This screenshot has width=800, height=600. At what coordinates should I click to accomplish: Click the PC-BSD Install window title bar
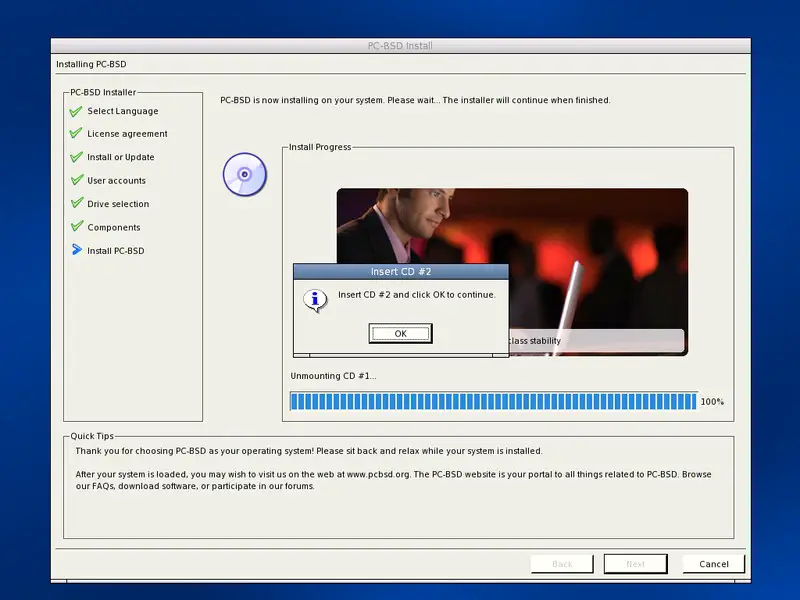coord(401,46)
